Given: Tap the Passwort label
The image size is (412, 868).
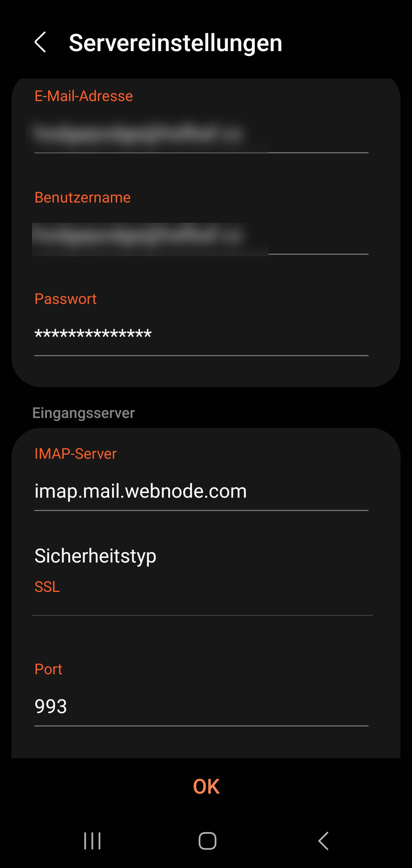Looking at the screenshot, I should [x=65, y=299].
